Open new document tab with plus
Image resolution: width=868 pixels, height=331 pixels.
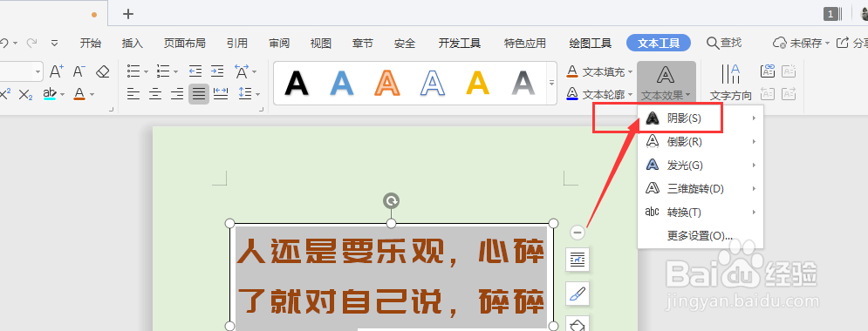coord(128,14)
